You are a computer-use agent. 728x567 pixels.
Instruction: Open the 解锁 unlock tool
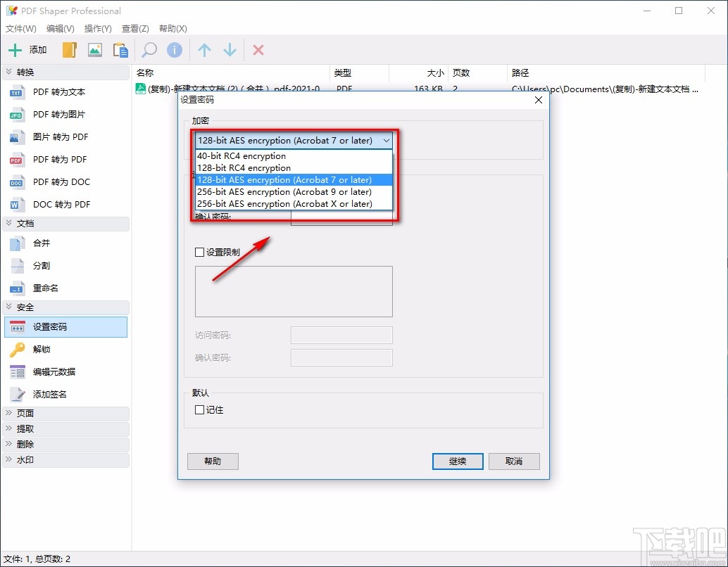[65, 350]
